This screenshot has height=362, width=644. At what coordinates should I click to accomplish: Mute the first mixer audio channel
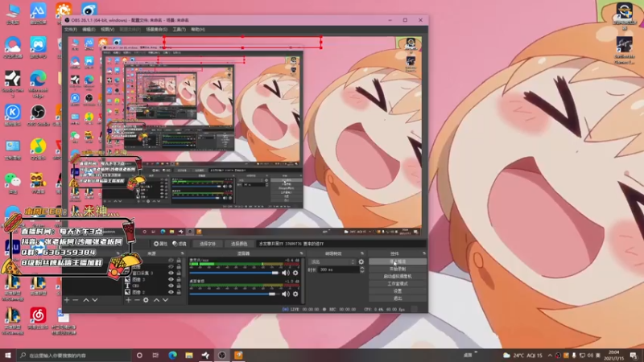(x=286, y=273)
